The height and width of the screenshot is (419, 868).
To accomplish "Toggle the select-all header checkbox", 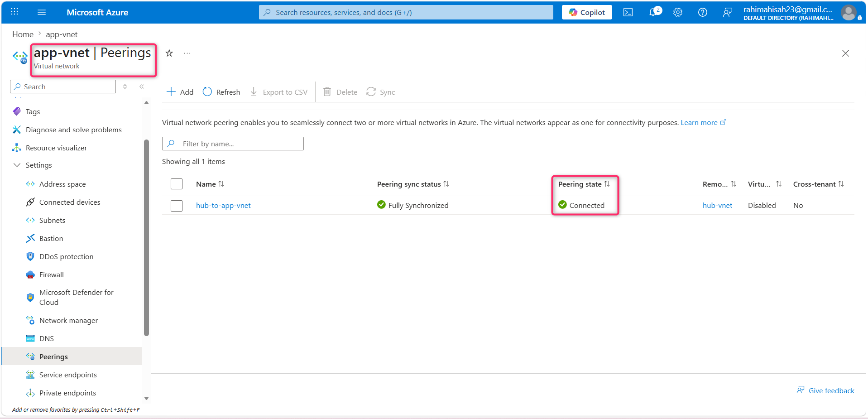I will (x=177, y=184).
